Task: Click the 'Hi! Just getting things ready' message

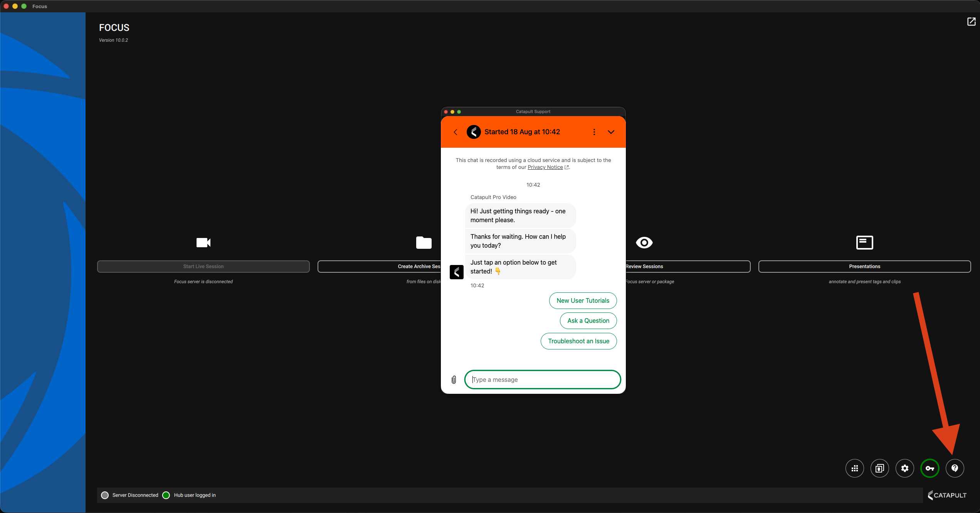Action: tap(520, 216)
